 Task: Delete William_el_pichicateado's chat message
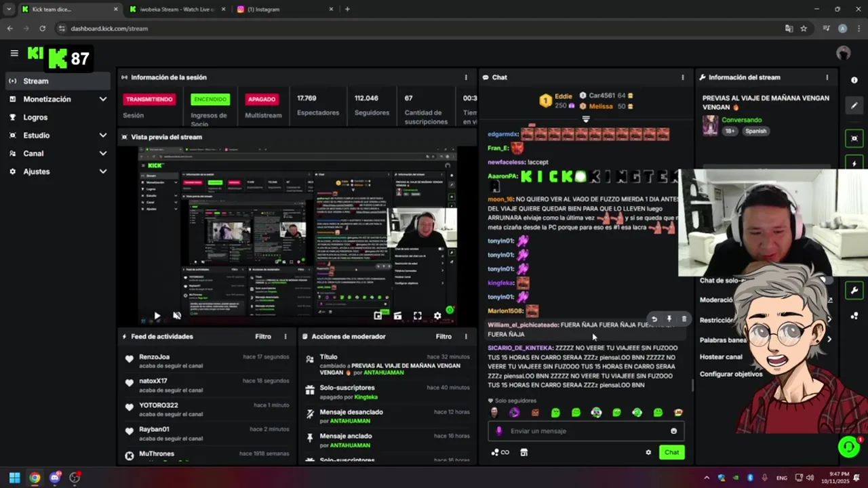684,319
